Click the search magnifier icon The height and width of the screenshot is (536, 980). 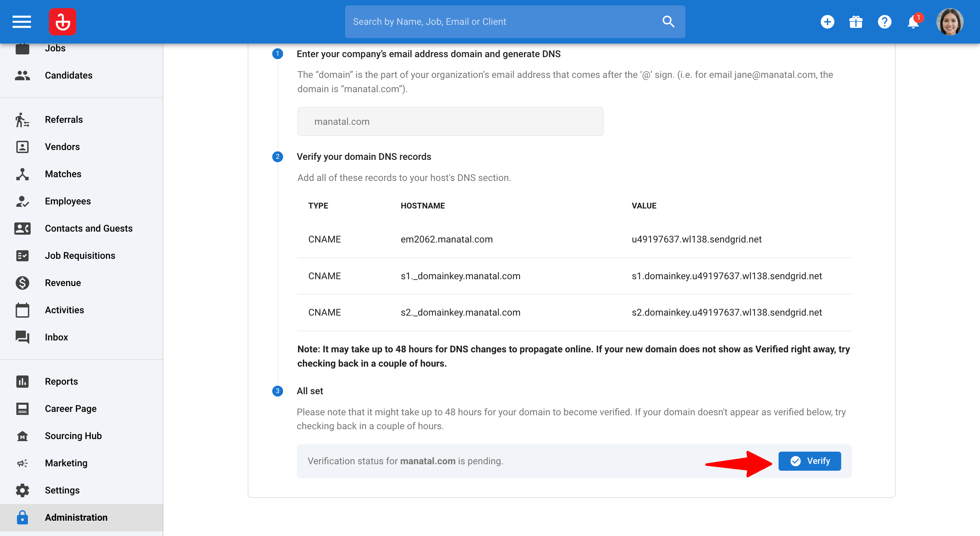pos(668,22)
